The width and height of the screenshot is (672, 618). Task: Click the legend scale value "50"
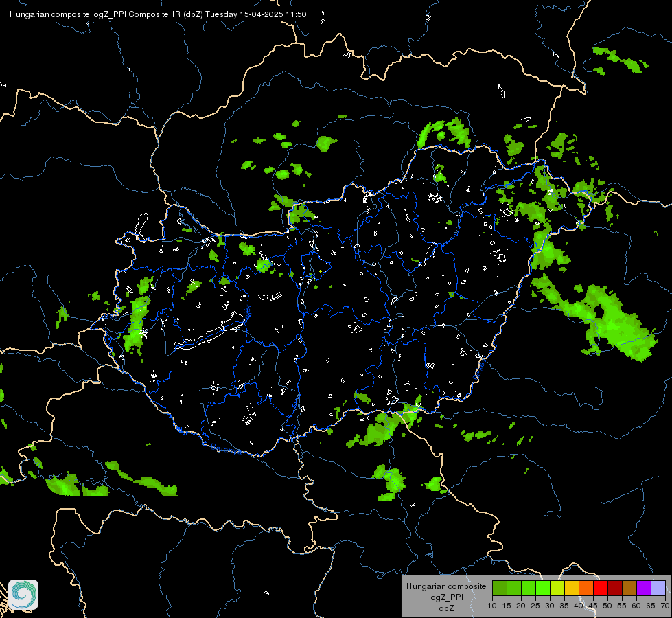click(607, 606)
